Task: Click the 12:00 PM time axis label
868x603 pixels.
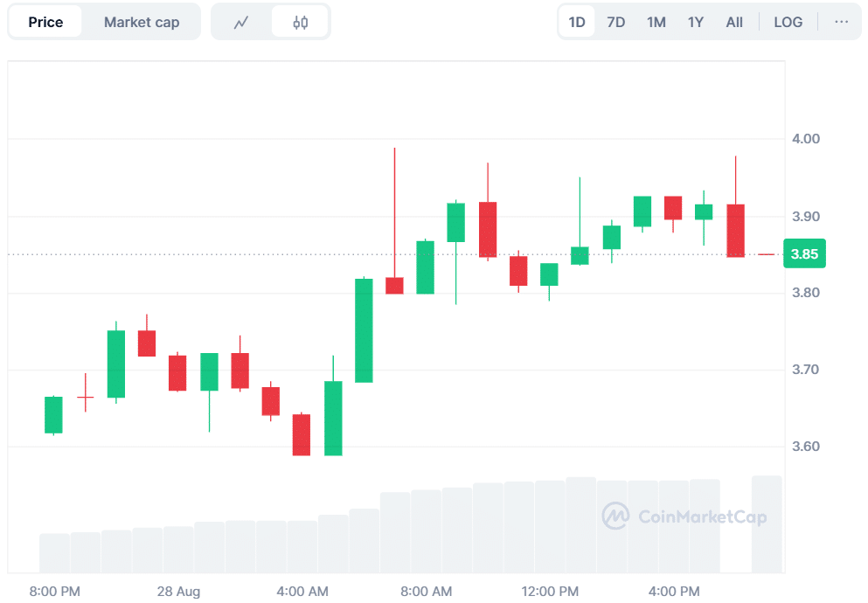Action: (x=551, y=592)
